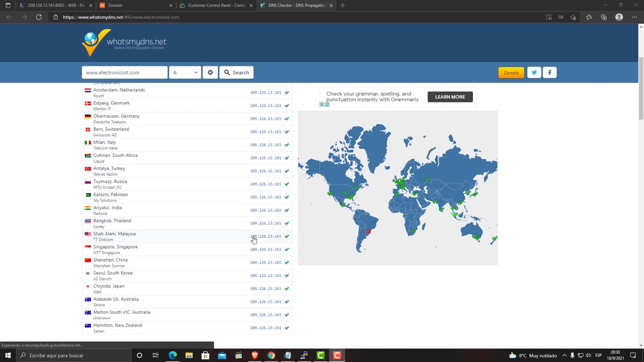This screenshot has width=644, height=362.
Task: Open the Twitter share button
Action: (x=534, y=72)
